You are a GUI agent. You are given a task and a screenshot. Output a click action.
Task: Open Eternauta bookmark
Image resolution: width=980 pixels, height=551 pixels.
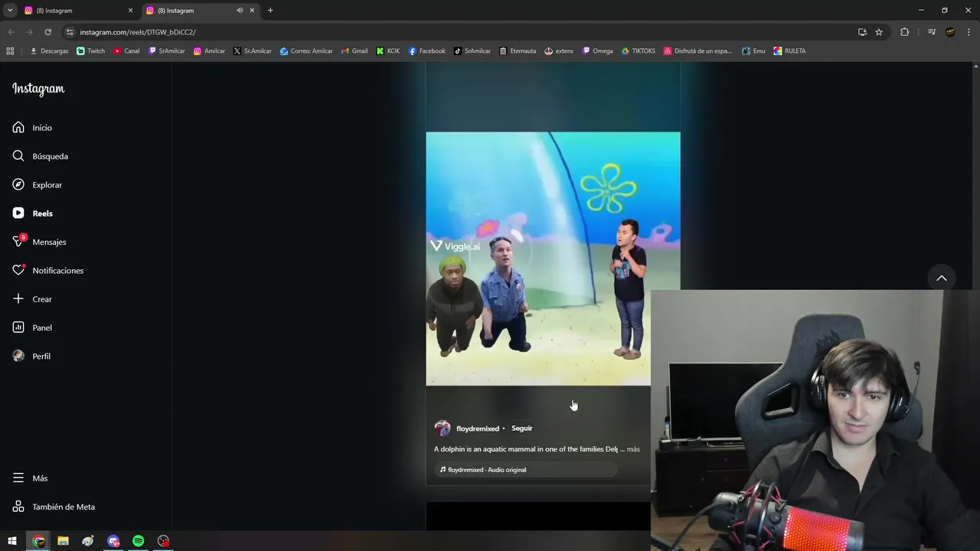(518, 51)
